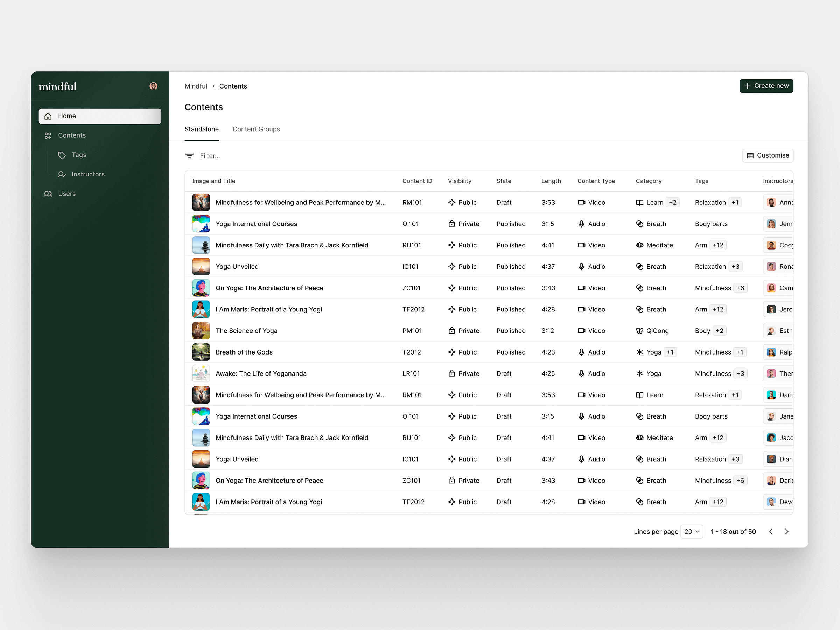Sort by the Content ID column header

tap(417, 181)
